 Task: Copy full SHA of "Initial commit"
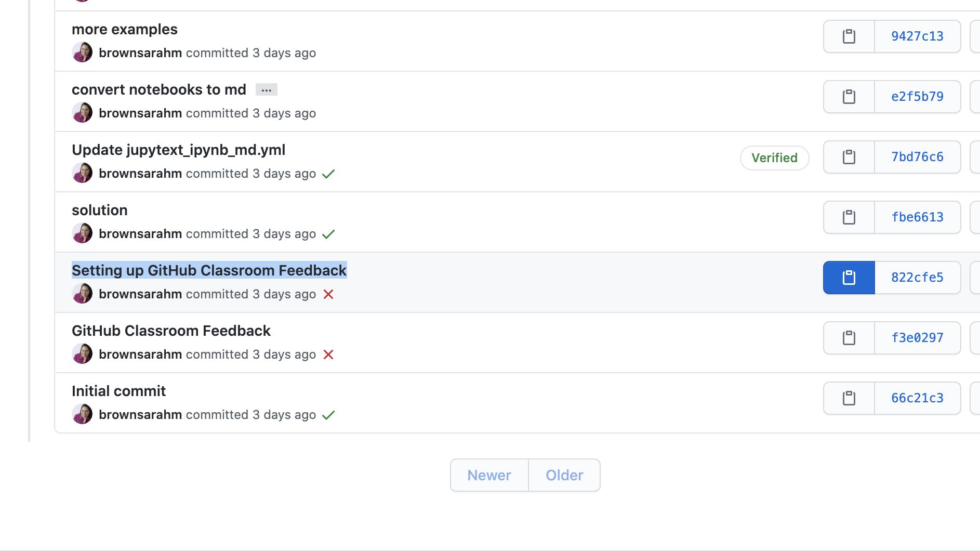point(848,398)
